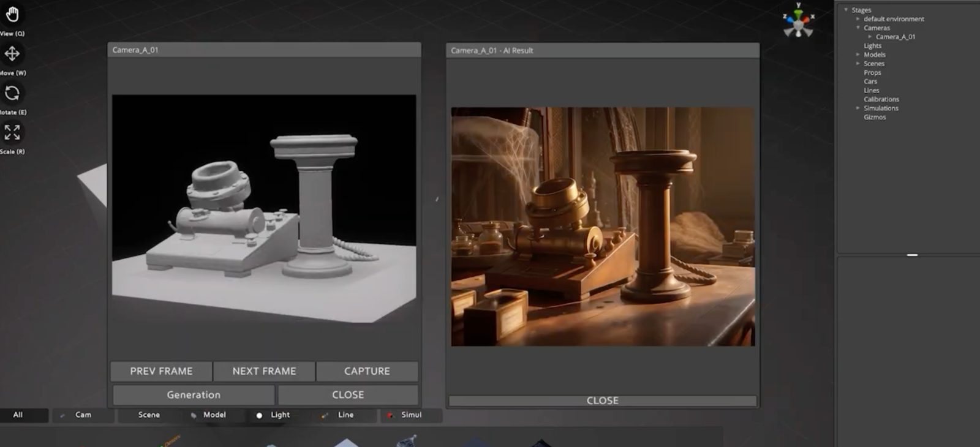This screenshot has height=447, width=980.
Task: Open the Line asset tab
Action: (345, 415)
